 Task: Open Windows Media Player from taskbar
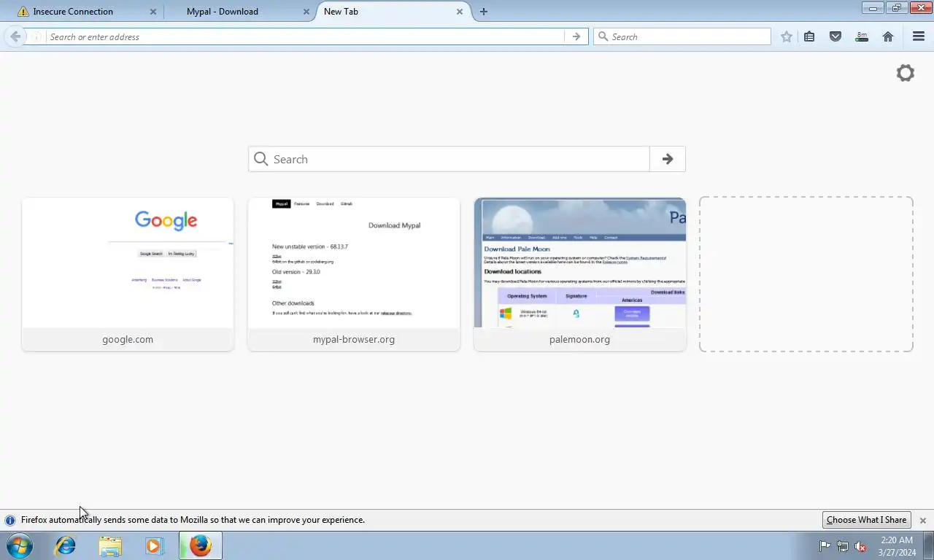click(155, 545)
